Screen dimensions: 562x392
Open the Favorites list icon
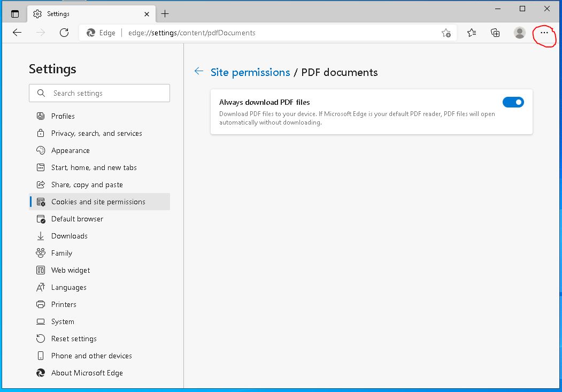tap(472, 33)
